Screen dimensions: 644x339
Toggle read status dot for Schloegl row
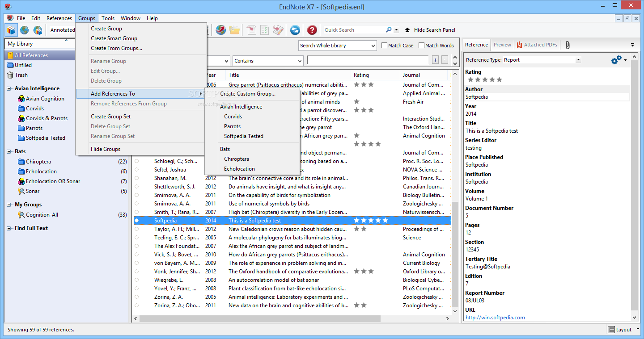(x=136, y=161)
